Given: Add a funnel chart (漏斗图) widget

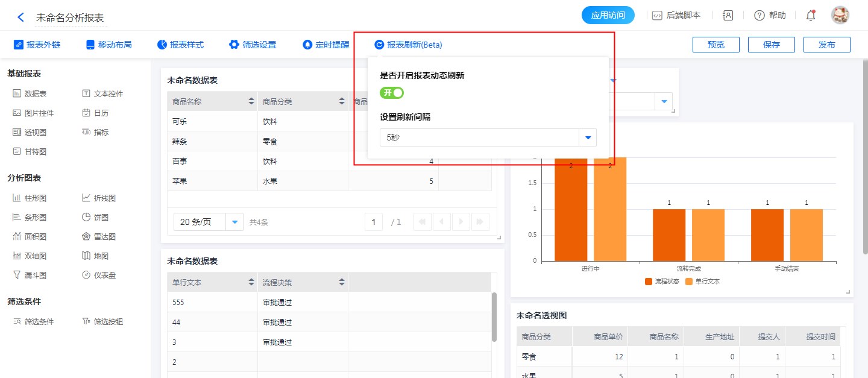Looking at the screenshot, I should [x=30, y=275].
